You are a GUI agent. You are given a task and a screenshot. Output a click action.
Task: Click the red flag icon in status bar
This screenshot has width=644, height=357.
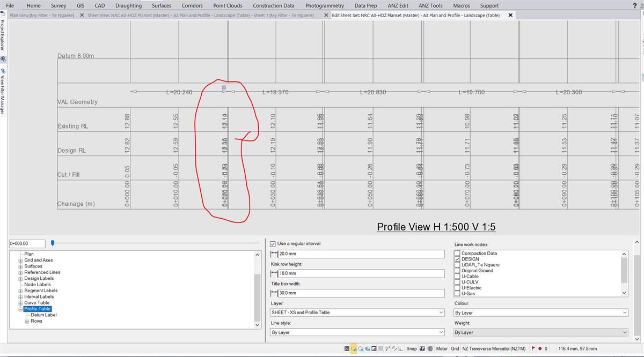(x=533, y=348)
